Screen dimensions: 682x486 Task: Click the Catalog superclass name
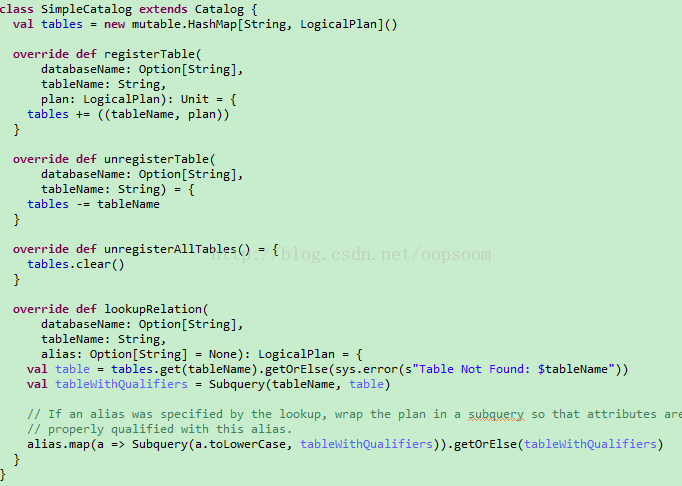point(219,9)
